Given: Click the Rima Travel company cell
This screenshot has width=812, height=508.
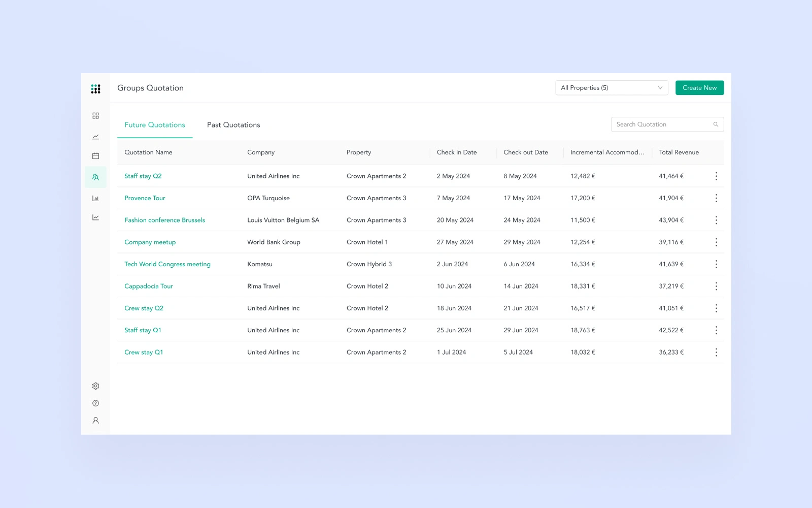Looking at the screenshot, I should pyautogui.click(x=263, y=286).
